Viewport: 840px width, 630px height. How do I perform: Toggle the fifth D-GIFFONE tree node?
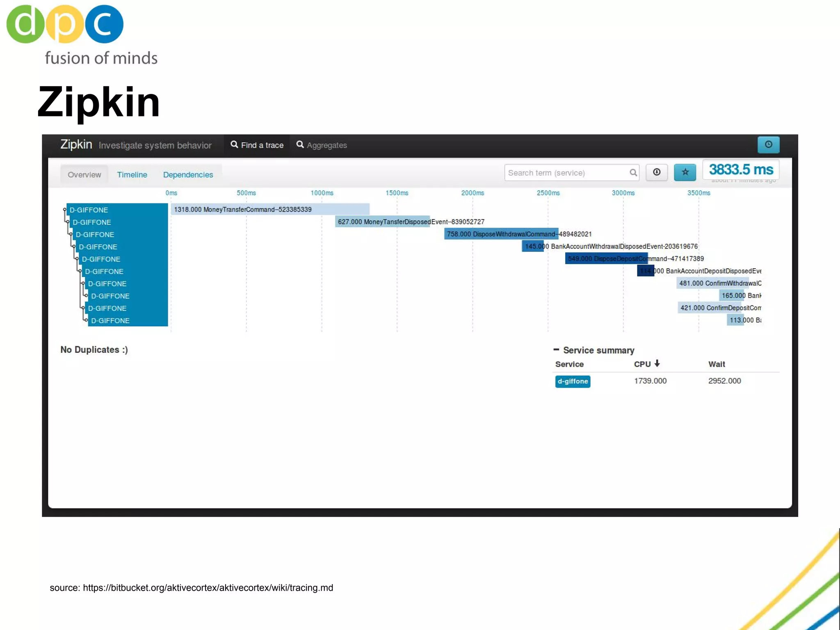point(77,259)
